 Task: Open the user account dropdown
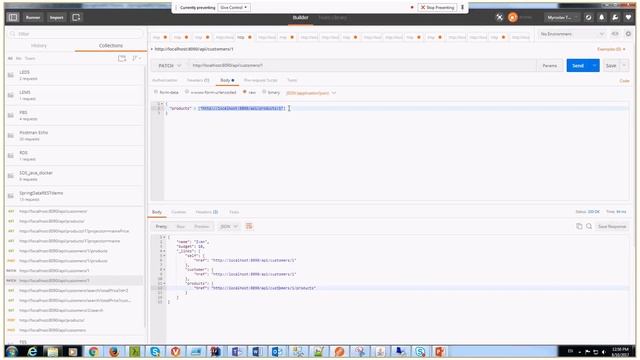pos(562,18)
